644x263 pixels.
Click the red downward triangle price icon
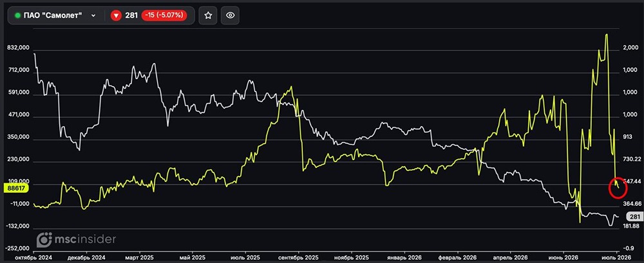(x=117, y=15)
